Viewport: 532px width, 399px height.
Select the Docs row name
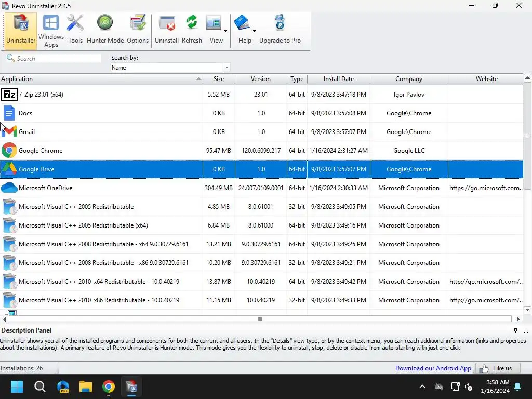tap(25, 113)
